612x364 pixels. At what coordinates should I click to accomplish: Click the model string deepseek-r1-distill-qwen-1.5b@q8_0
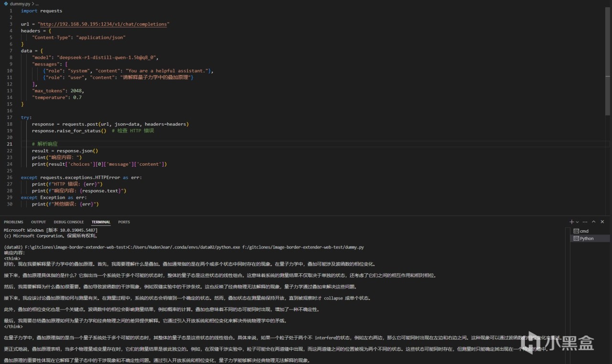pos(107,57)
